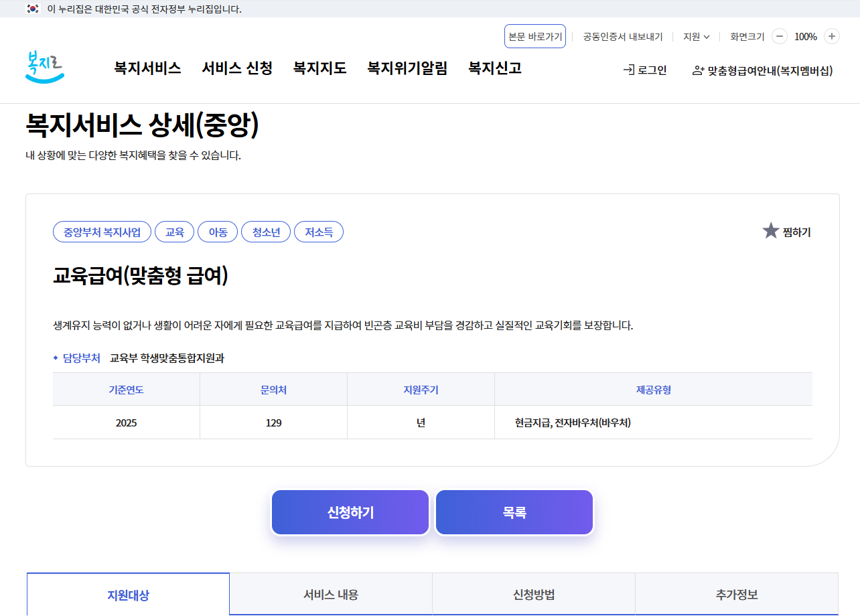Toggle the 찜하기 favorite star
This screenshot has width=860, height=616.
tap(771, 231)
